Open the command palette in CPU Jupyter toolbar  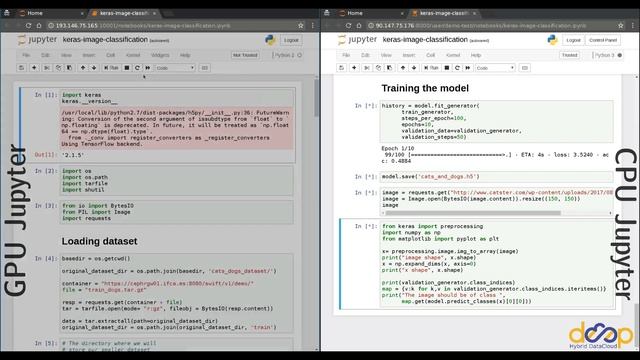pos(525,68)
